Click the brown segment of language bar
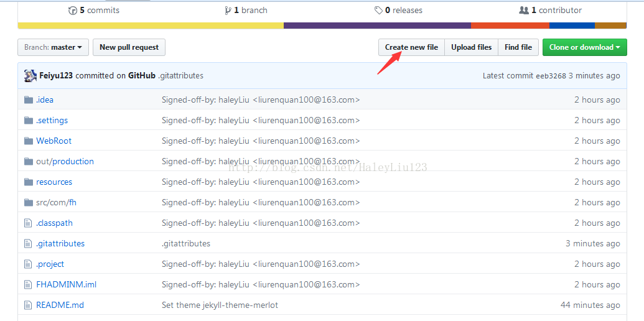 [x=611, y=26]
